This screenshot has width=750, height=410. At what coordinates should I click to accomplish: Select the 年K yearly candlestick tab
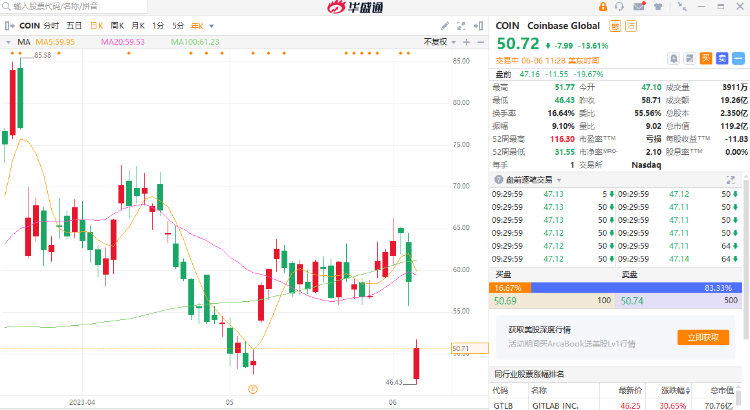click(197, 26)
